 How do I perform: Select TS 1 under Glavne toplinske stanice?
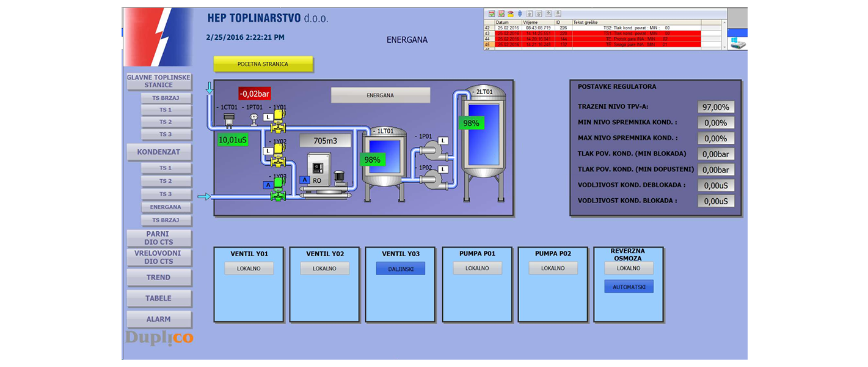[x=166, y=110]
